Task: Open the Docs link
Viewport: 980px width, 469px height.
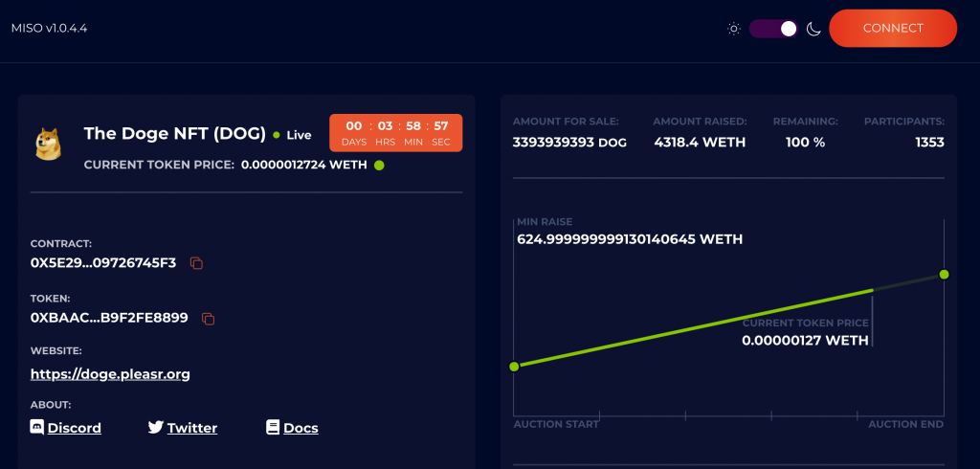Action: tap(301, 429)
